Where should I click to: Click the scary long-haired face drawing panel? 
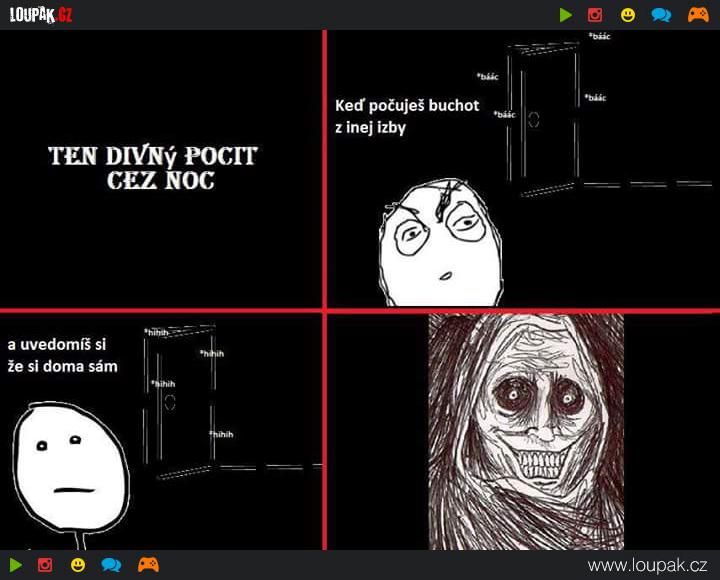click(x=526, y=432)
